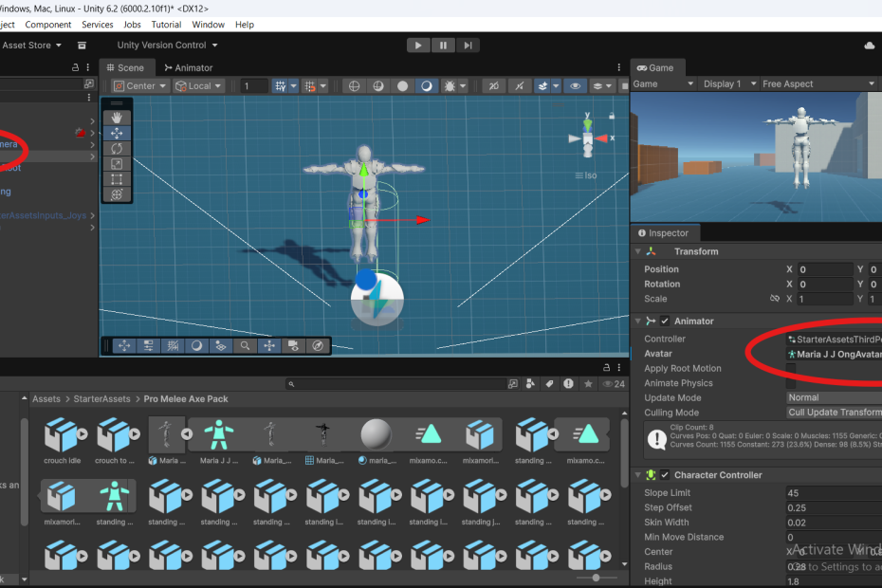This screenshot has width=882, height=588.
Task: Toggle the Character Controller component checkbox
Action: (665, 475)
